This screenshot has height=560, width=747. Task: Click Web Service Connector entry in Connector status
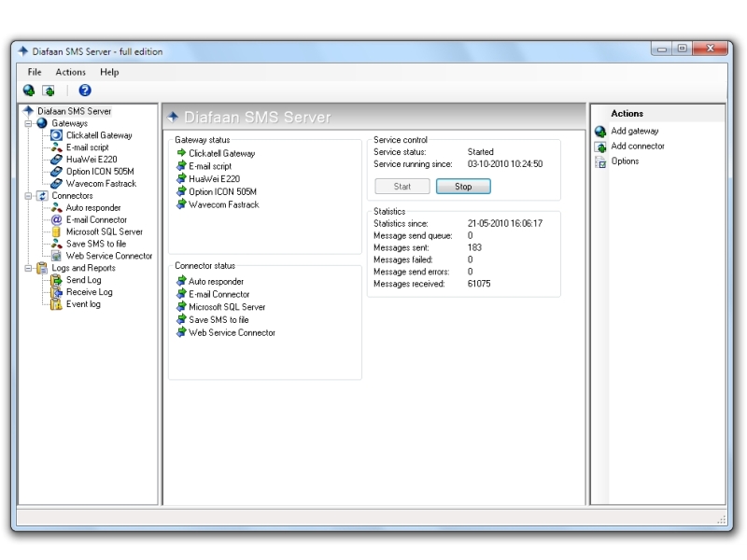point(232,333)
